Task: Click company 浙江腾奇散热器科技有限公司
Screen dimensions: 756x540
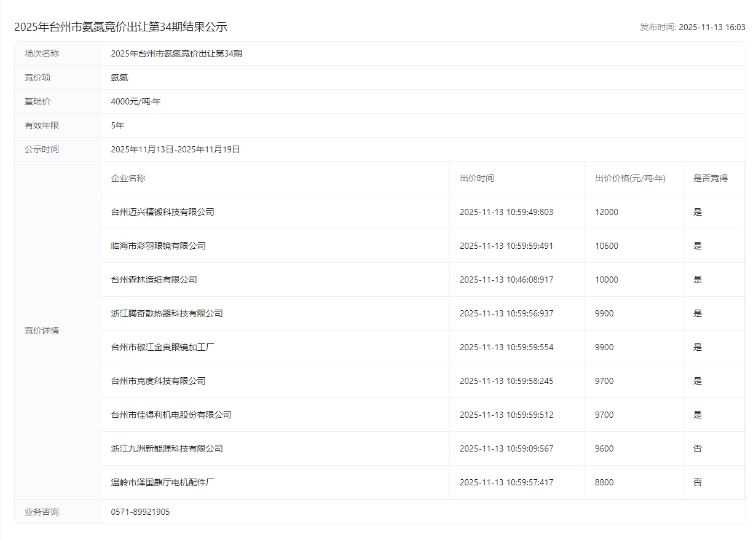Action: (167, 313)
